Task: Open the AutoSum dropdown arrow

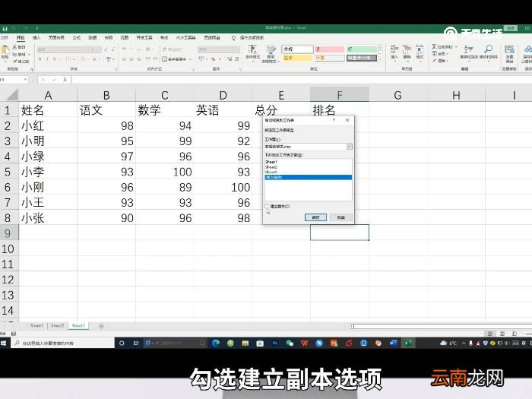Action: [x=456, y=47]
